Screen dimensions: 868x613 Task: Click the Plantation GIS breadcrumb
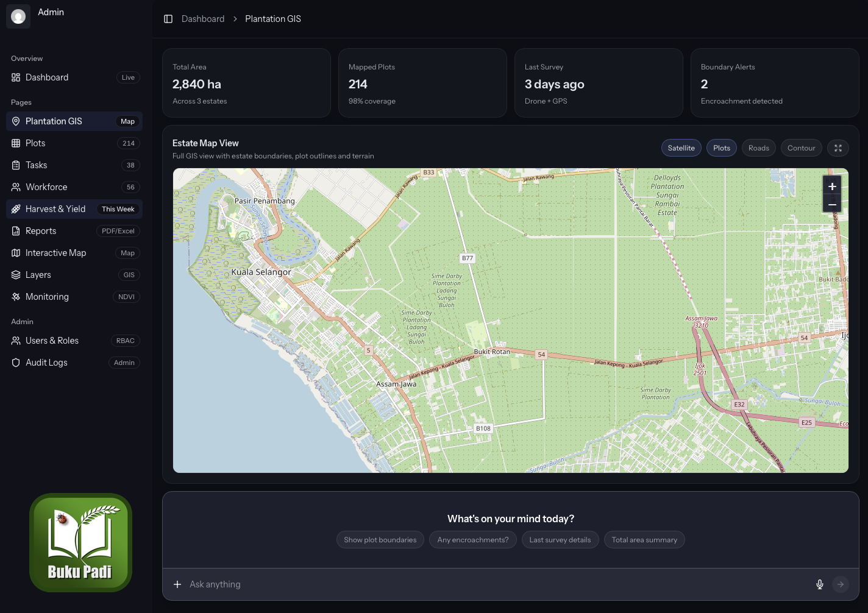(273, 19)
